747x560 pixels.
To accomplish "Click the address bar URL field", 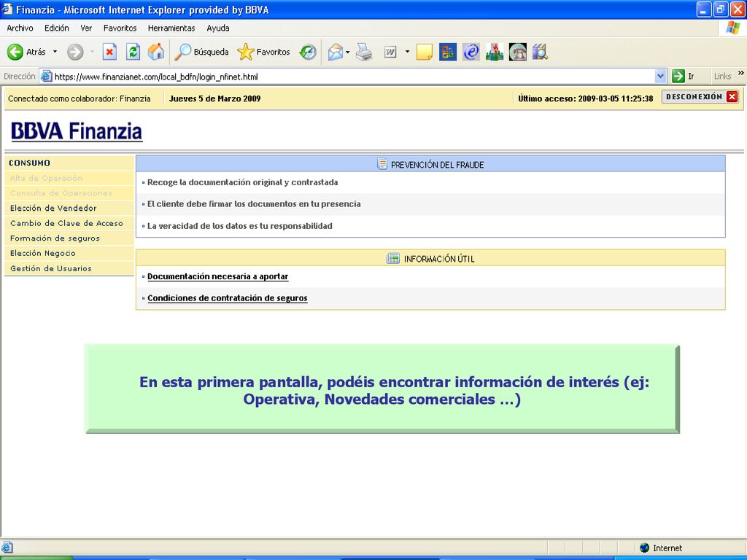I will click(x=352, y=76).
